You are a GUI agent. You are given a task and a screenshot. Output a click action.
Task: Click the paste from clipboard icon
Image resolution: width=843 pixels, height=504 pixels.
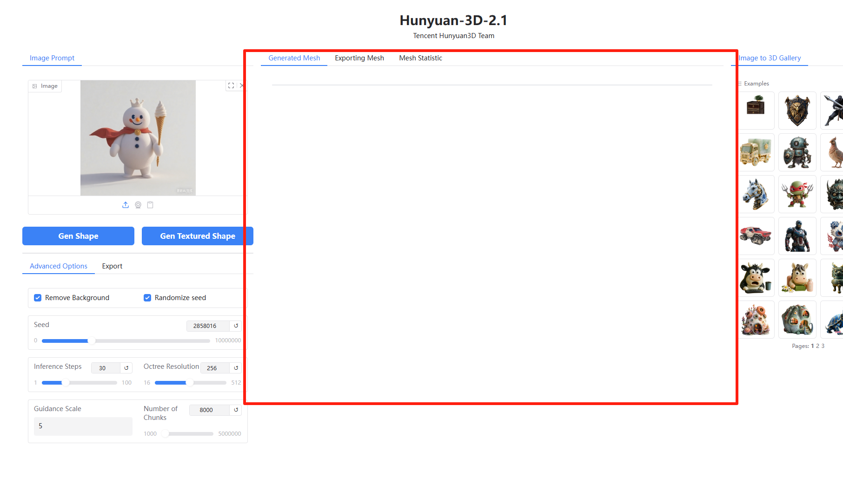pos(150,205)
